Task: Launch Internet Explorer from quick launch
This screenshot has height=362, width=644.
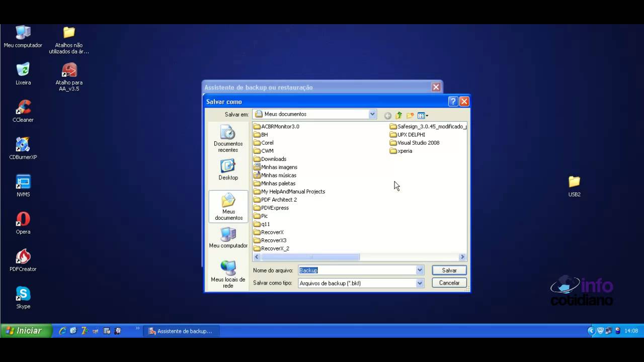Action: [62, 331]
